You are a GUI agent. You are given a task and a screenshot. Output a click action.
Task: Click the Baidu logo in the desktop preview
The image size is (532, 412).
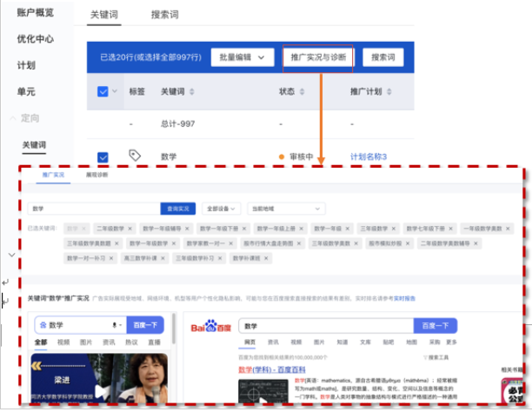click(210, 326)
